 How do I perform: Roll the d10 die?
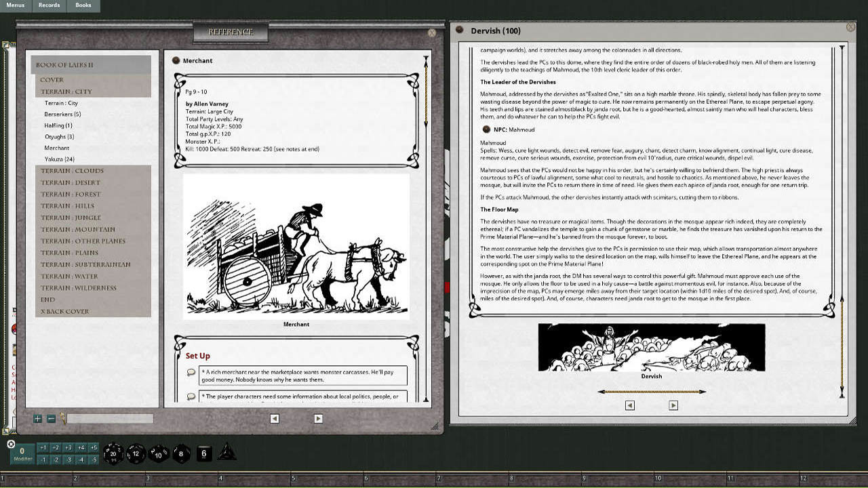coord(158,454)
